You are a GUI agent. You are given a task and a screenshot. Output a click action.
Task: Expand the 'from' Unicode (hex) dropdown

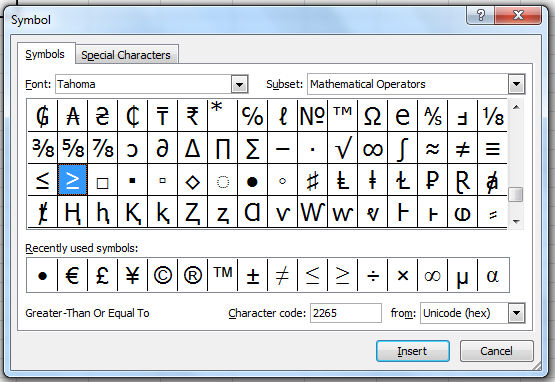pyautogui.click(x=516, y=313)
